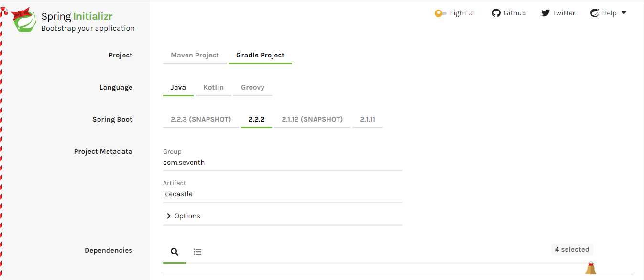Click the Spring Help icon

(x=595, y=13)
